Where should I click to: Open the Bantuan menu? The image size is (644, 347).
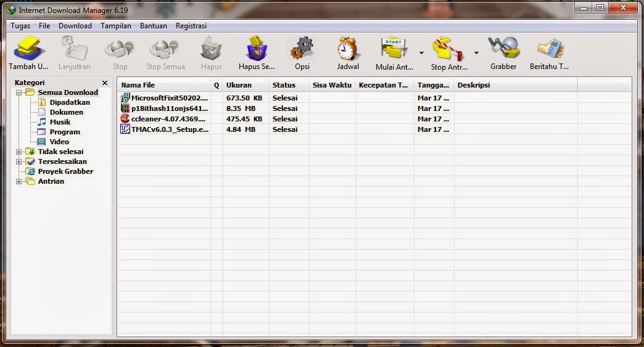point(153,26)
